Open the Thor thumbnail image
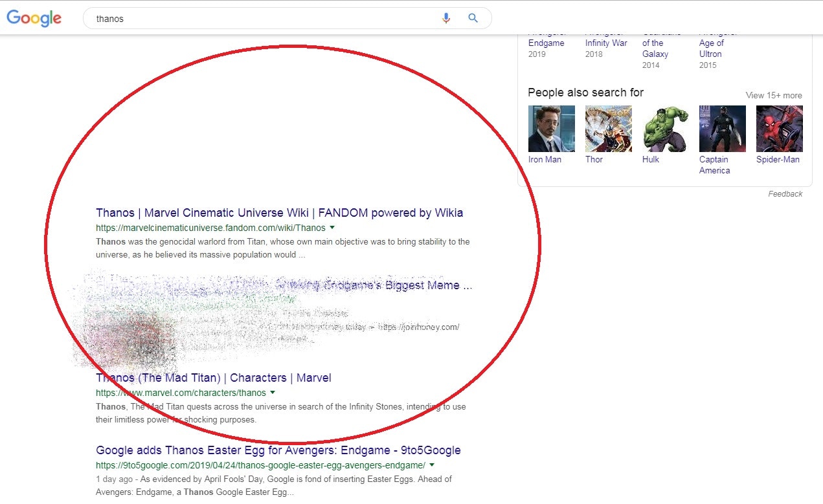823x504 pixels. [608, 129]
